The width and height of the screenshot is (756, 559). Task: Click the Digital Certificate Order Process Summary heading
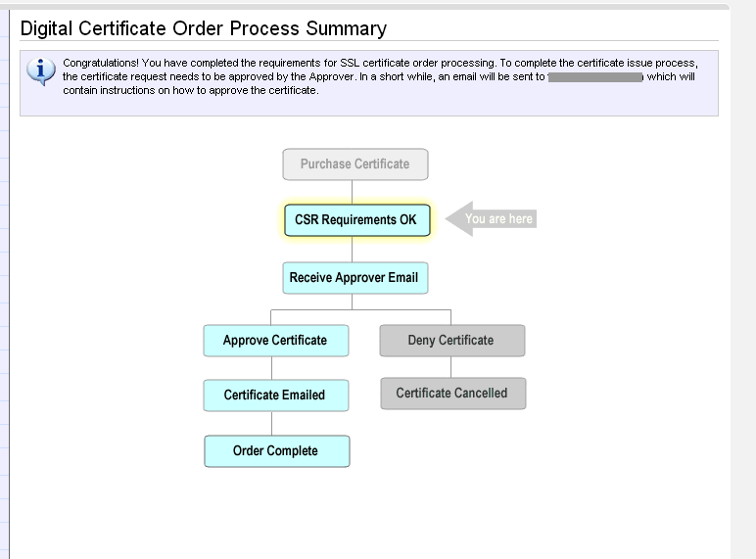[x=204, y=28]
